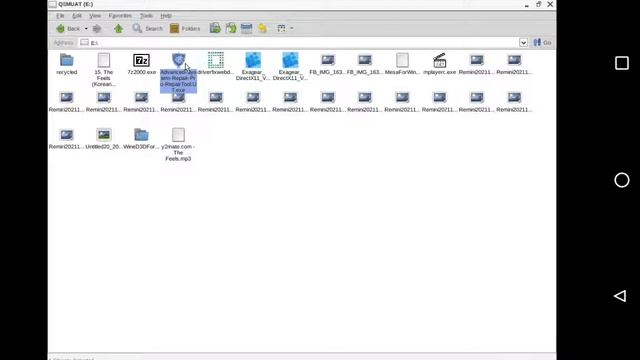
Task: Restore down the explorer window
Action: (538, 4)
